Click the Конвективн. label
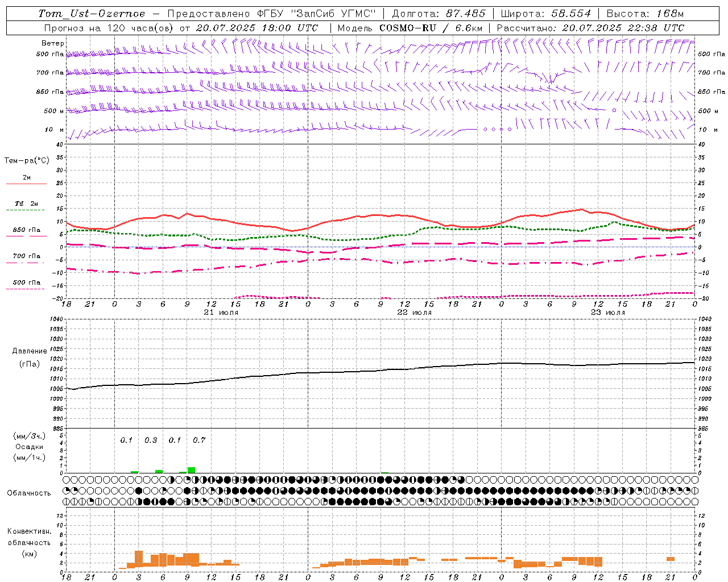The width and height of the screenshot is (728, 582). point(29,531)
